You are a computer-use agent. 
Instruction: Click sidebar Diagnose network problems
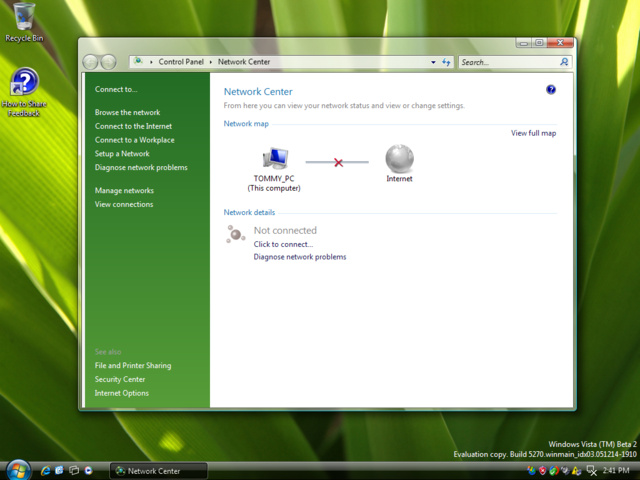pos(141,167)
